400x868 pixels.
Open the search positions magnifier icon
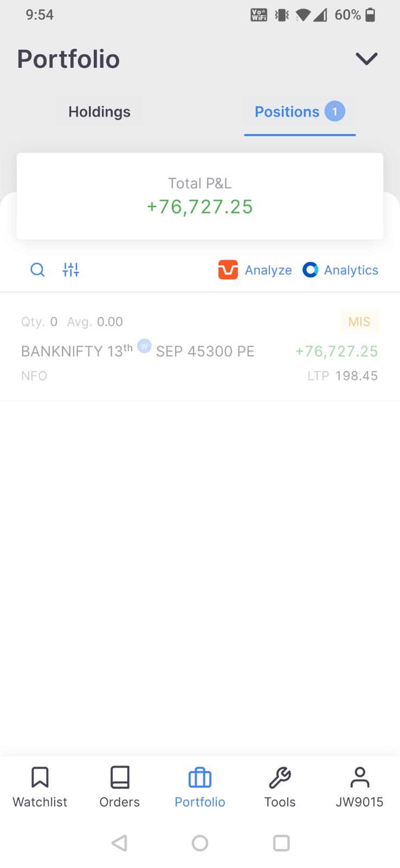(x=37, y=270)
